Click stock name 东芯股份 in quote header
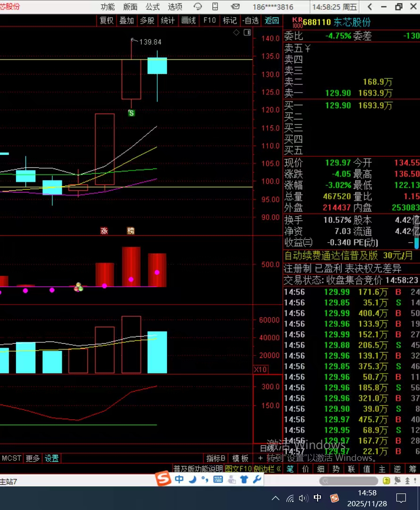The image size is (420, 510). pyautogui.click(x=352, y=22)
